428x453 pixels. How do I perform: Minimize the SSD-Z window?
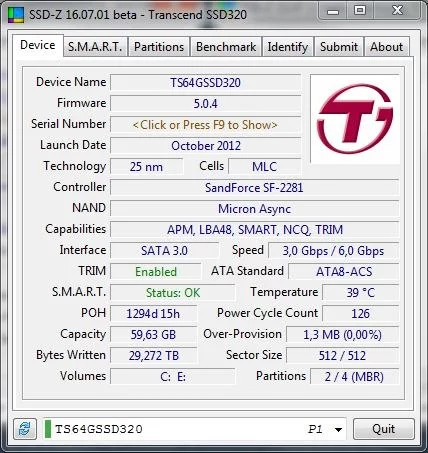[333, 11]
